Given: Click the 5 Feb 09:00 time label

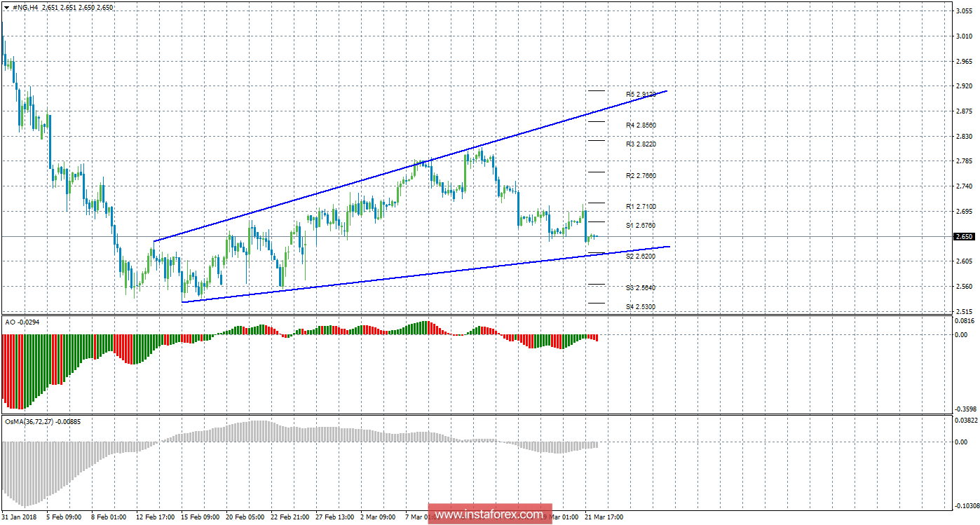Looking at the screenshot, I should 65,517.
